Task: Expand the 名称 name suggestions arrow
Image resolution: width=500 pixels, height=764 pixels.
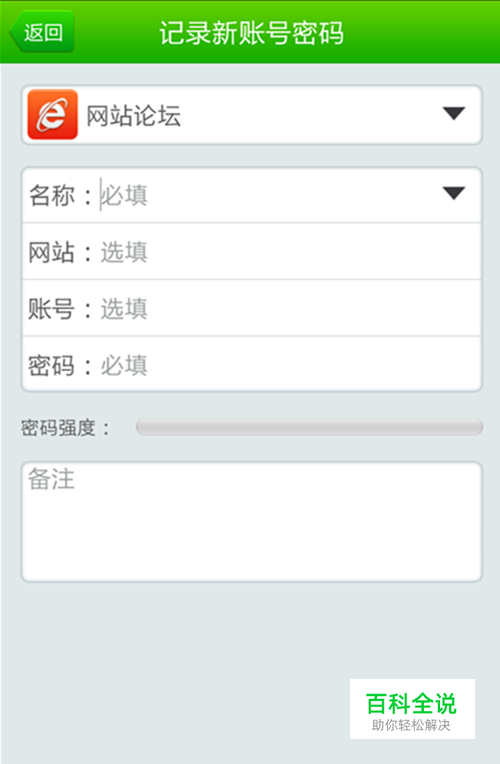Action: 454,193
